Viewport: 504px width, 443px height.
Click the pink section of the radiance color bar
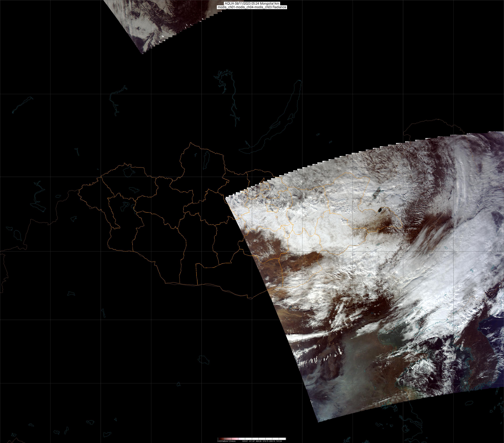[x=235, y=439]
